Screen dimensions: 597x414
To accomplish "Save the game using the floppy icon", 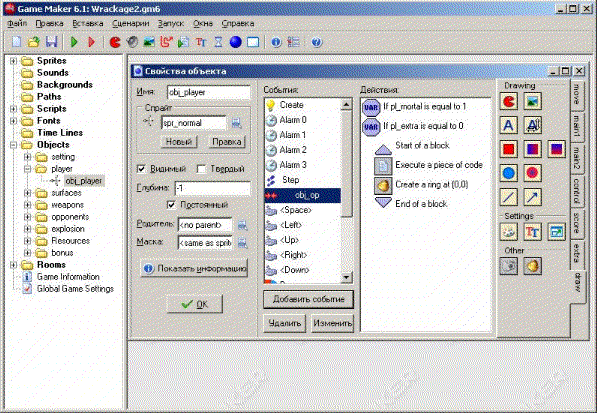I will [51, 42].
